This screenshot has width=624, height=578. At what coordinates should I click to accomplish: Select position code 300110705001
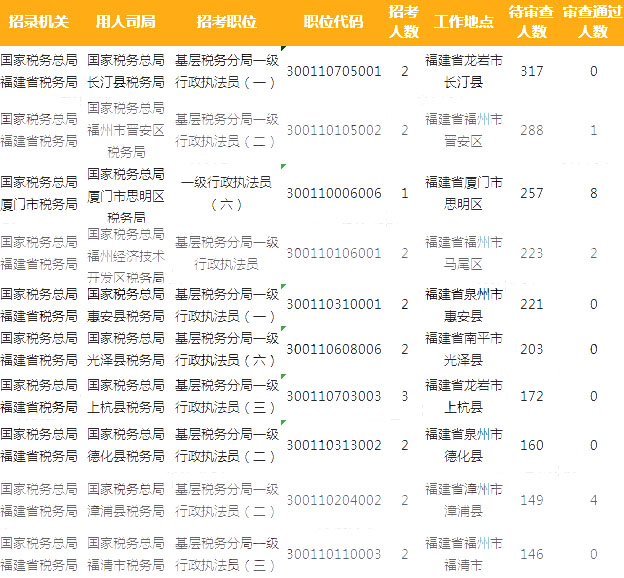point(333,72)
